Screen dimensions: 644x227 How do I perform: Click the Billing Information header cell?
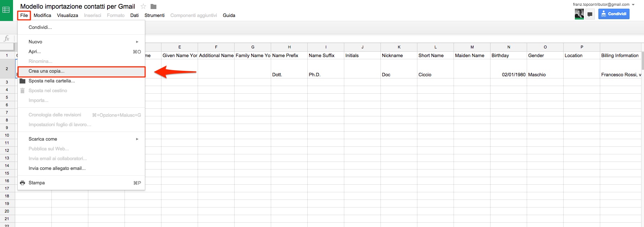[x=620, y=55]
